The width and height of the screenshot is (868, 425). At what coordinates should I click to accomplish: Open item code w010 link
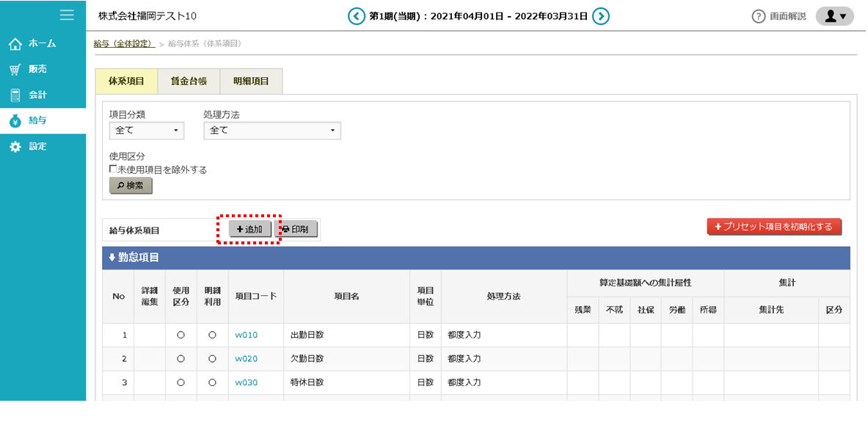click(246, 335)
